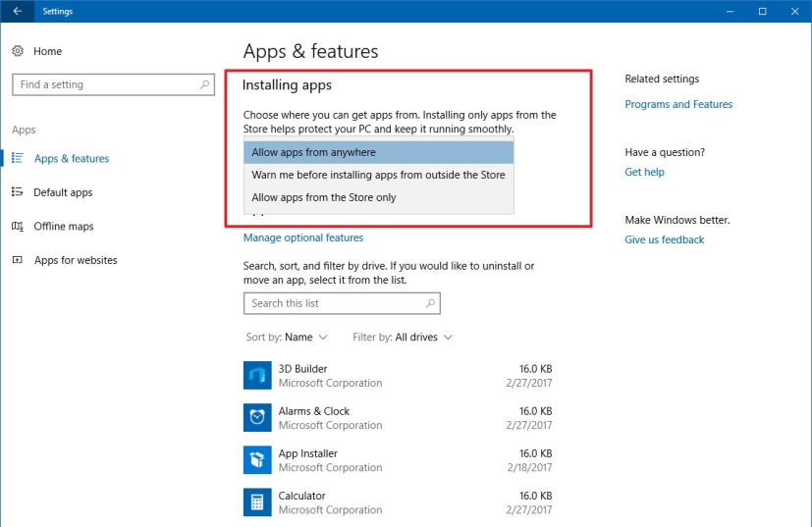Click the App Installer app icon
The height and width of the screenshot is (527, 812).
tap(257, 459)
